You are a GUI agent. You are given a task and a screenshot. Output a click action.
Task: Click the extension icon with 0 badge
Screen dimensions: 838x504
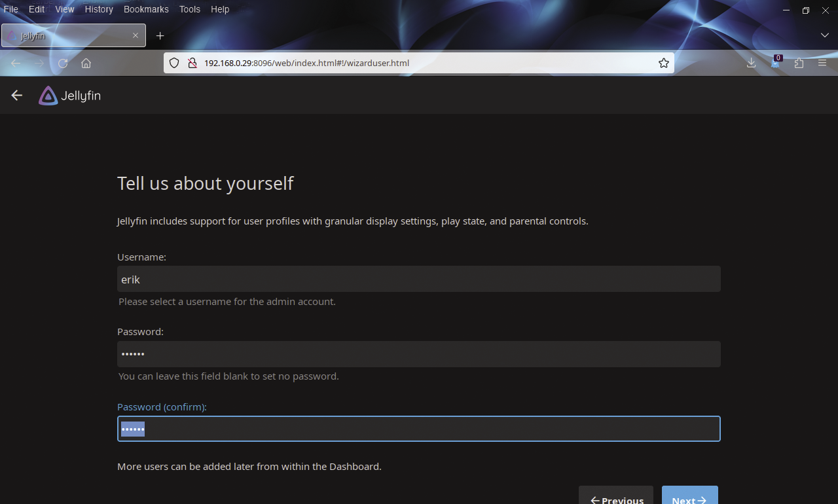[776, 62]
